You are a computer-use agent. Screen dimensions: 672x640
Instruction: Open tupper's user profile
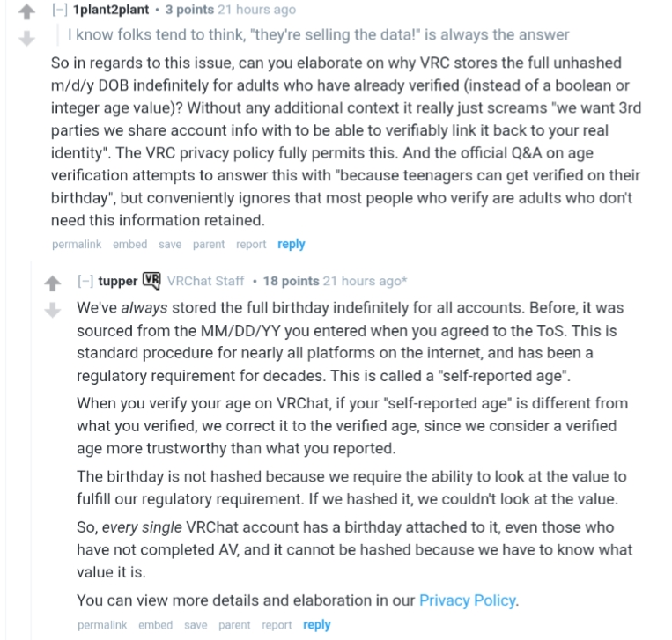(x=117, y=281)
